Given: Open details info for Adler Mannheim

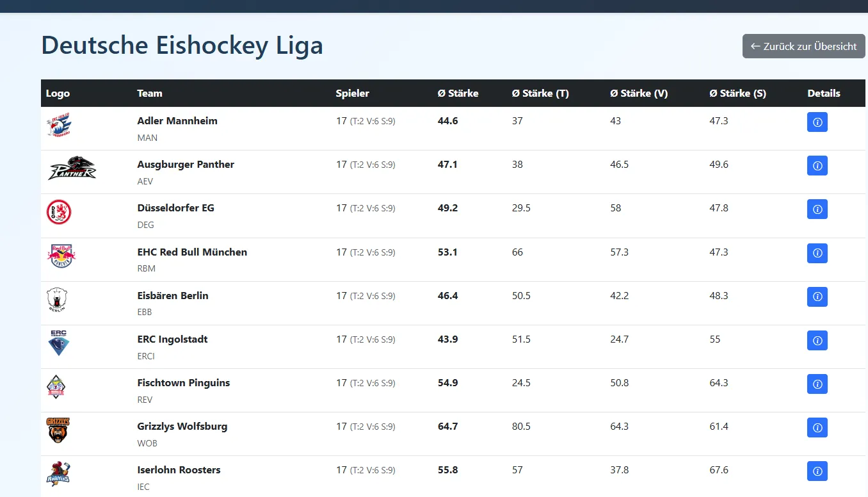Looking at the screenshot, I should (x=817, y=122).
